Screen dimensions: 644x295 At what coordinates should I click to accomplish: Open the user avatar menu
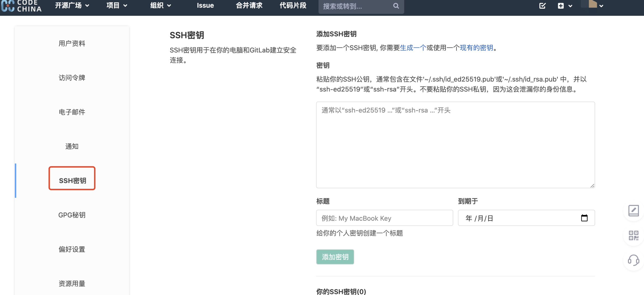click(593, 5)
